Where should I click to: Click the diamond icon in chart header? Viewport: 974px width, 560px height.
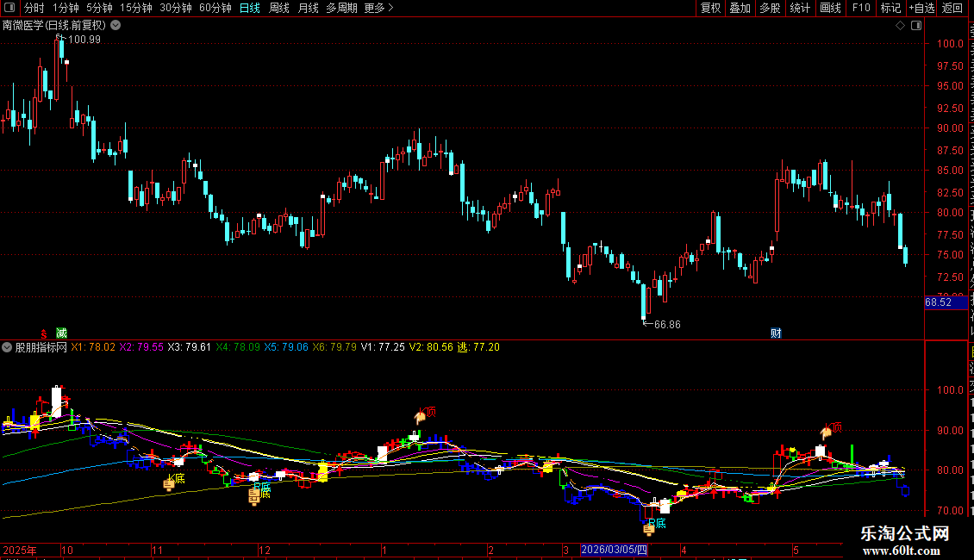900,26
